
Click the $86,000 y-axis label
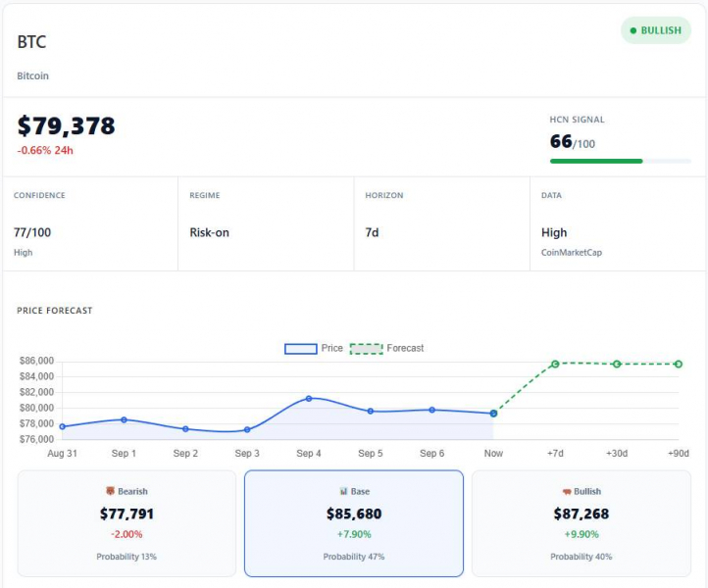[x=36, y=361]
